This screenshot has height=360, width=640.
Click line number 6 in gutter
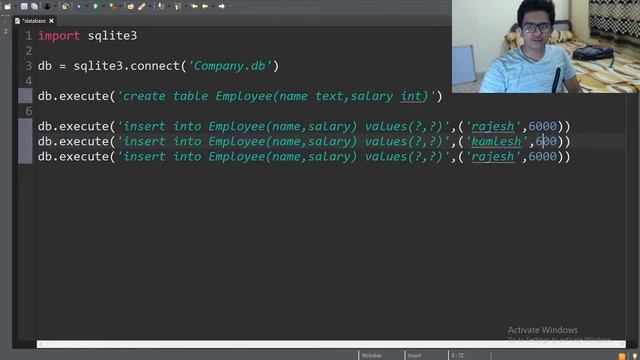(28, 111)
